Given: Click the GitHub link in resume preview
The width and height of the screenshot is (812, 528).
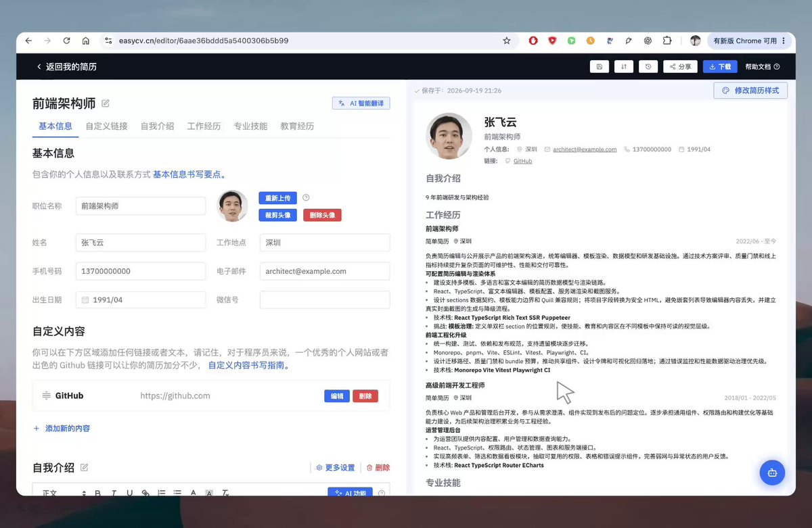Looking at the screenshot, I should (522, 161).
